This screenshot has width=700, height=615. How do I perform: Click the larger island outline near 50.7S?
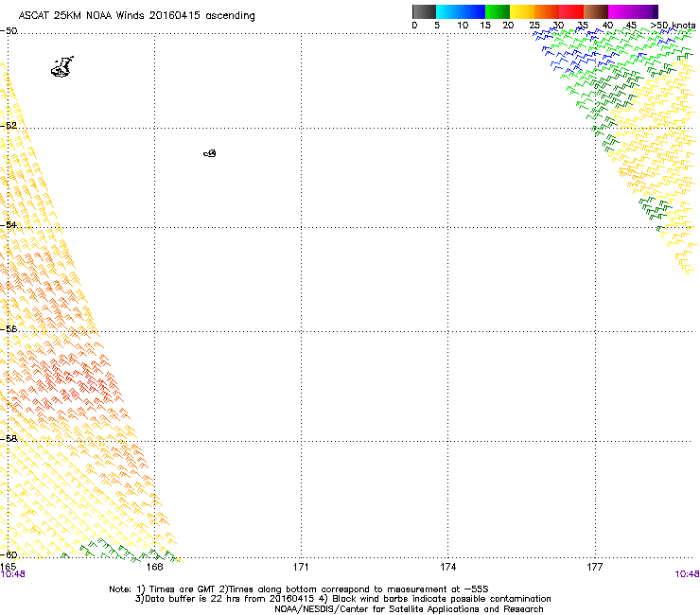(62, 67)
